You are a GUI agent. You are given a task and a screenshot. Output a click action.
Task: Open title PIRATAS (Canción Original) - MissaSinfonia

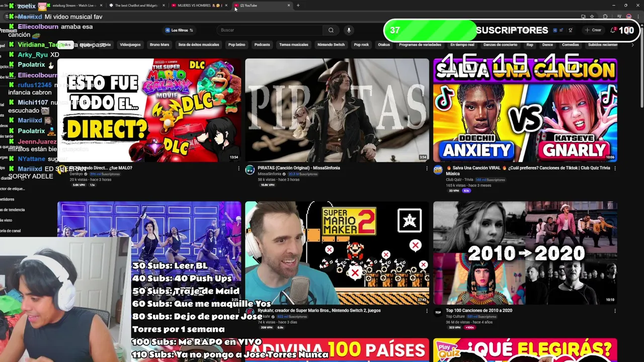299,168
